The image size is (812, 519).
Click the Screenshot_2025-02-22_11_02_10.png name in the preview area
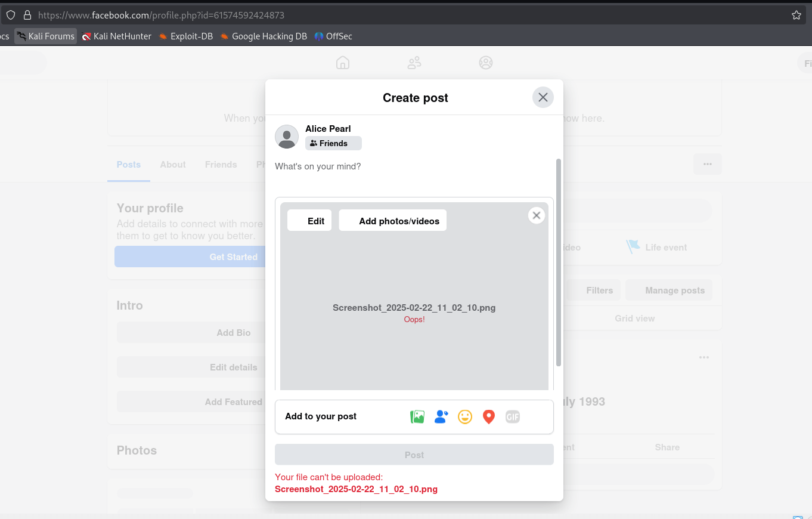tap(414, 308)
